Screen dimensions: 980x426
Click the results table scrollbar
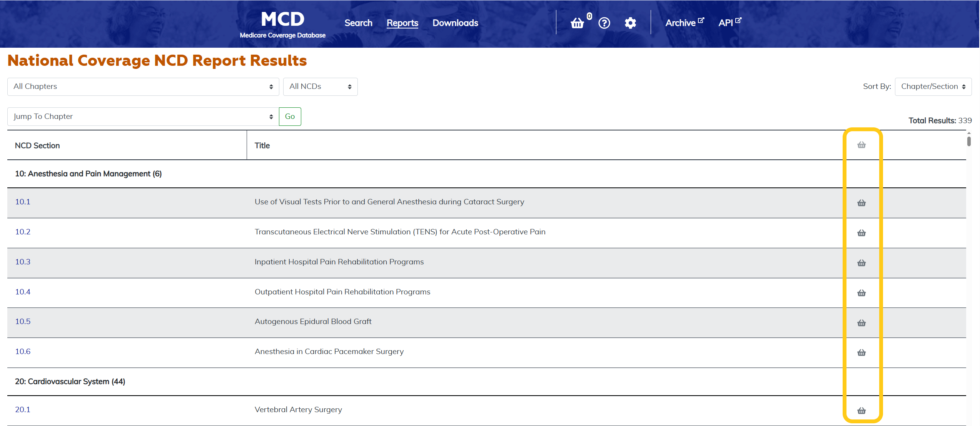(x=968, y=141)
